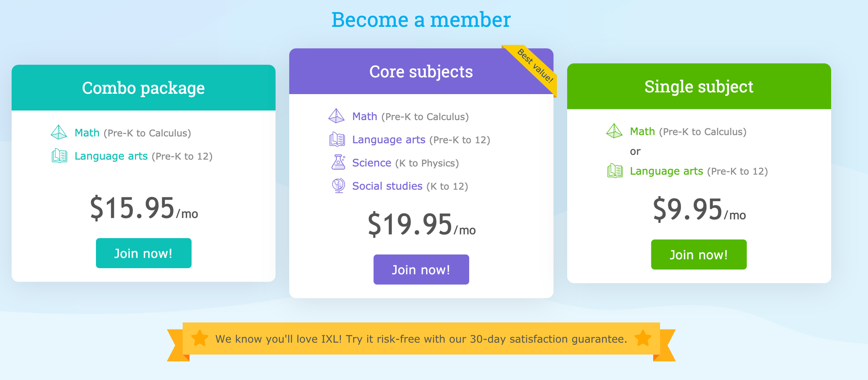Click the Social studies link in Core subjects
This screenshot has width=868, height=380.
387,186
